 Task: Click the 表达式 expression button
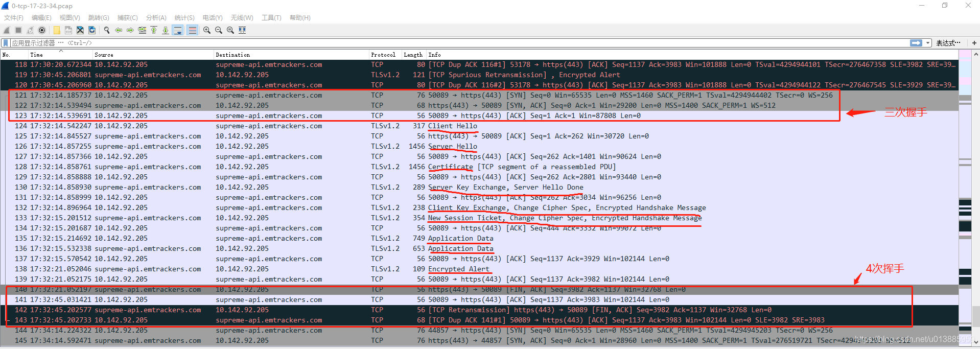tap(948, 43)
